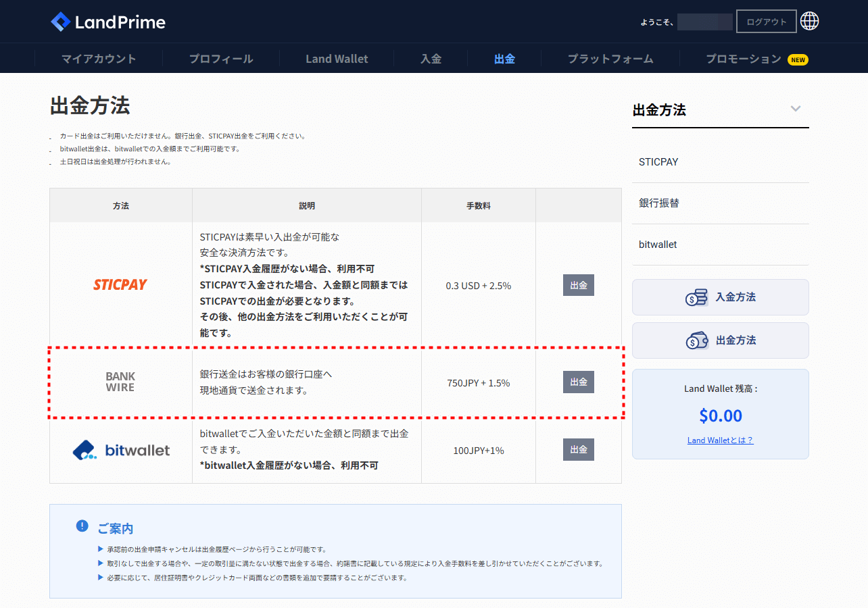
Task: Open the プラットフォーム menu
Action: pyautogui.click(x=610, y=59)
